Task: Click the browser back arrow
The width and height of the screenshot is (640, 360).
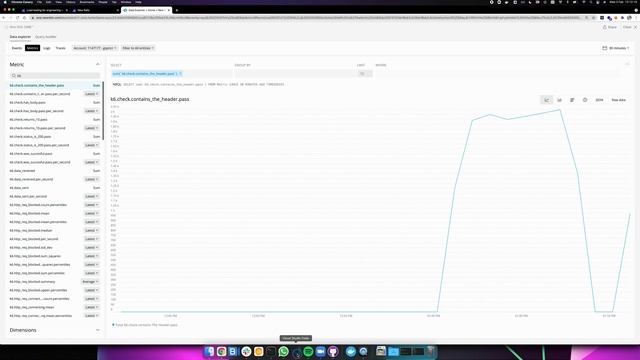Action: click(x=4, y=18)
